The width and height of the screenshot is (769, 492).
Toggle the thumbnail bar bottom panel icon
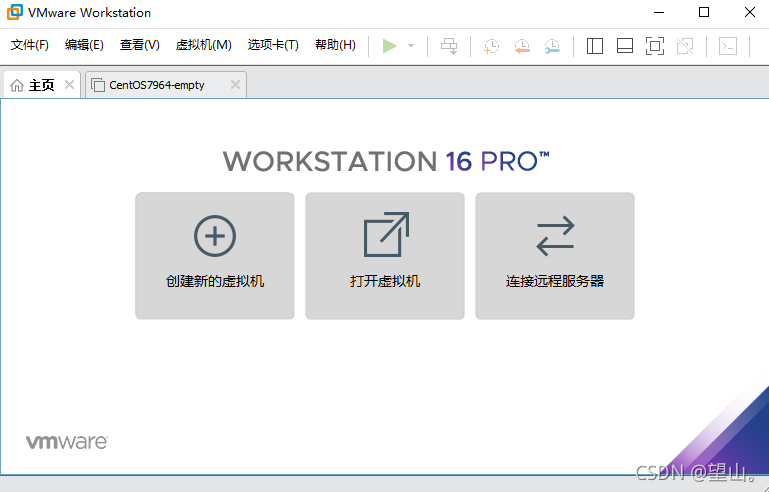click(x=625, y=46)
